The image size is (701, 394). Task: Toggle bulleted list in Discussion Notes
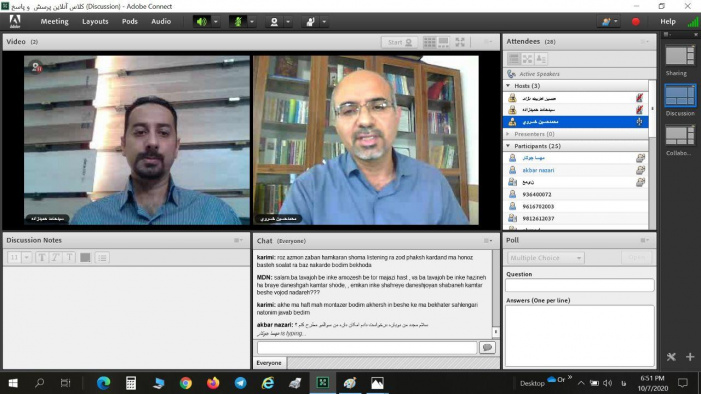tap(102, 258)
